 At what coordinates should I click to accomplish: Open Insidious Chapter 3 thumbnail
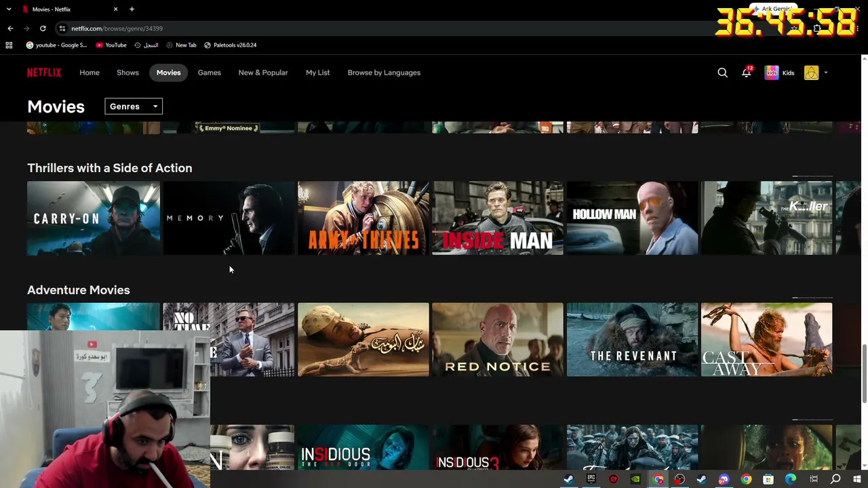coord(498,447)
